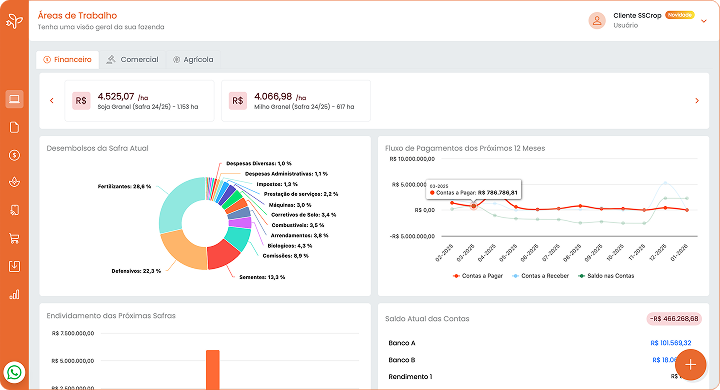
Task: Open the download box sidebar icon
Action: point(14,266)
